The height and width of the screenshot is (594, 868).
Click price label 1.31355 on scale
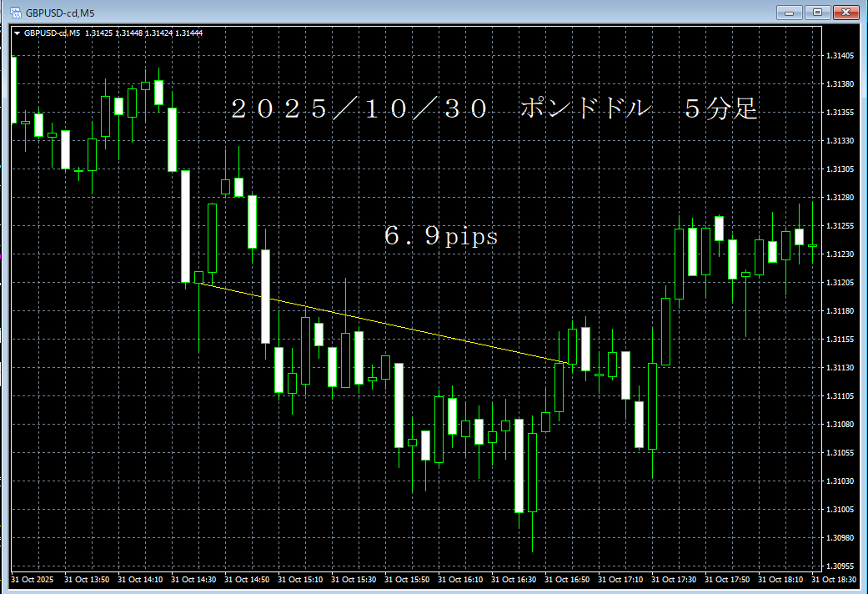coord(840,113)
